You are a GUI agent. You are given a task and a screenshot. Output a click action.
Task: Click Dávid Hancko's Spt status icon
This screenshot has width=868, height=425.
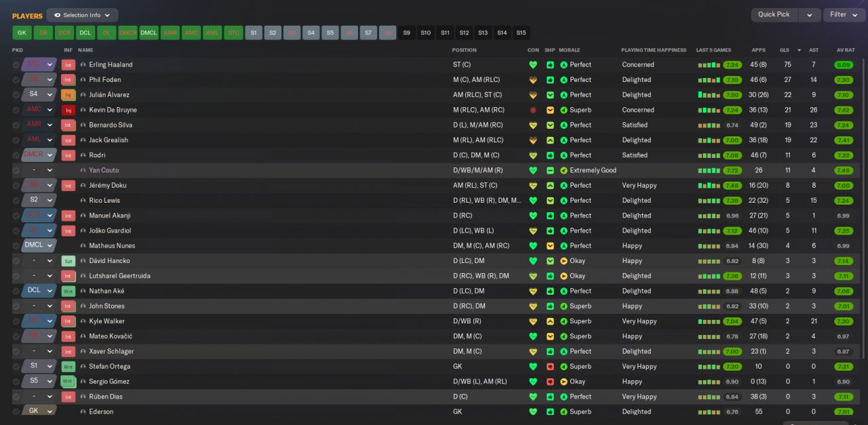point(68,261)
